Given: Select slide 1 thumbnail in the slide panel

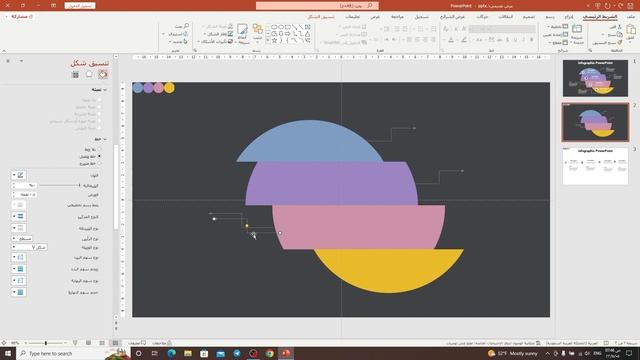Looking at the screenshot, I should click(x=595, y=78).
